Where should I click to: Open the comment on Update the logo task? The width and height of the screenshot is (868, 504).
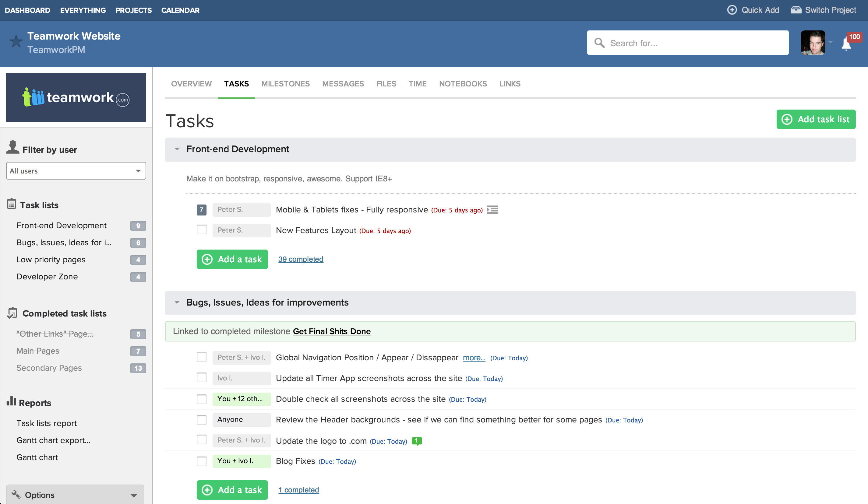point(417,441)
